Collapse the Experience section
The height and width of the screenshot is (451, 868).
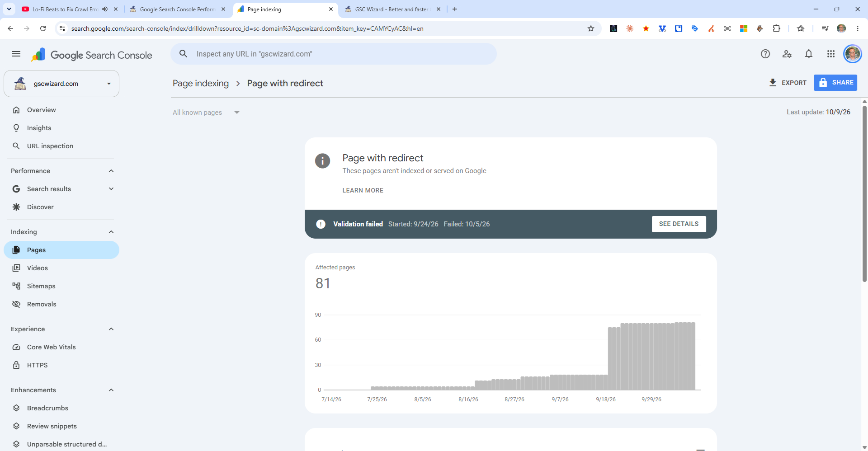[111, 329]
